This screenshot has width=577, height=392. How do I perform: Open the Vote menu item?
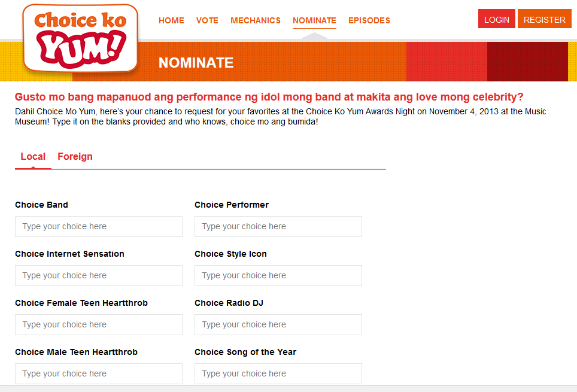207,20
